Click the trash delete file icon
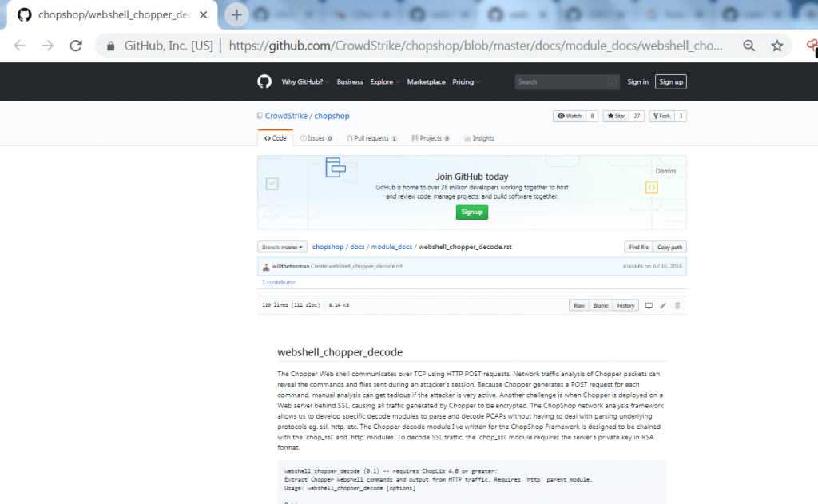This screenshot has width=818, height=504. tap(677, 305)
